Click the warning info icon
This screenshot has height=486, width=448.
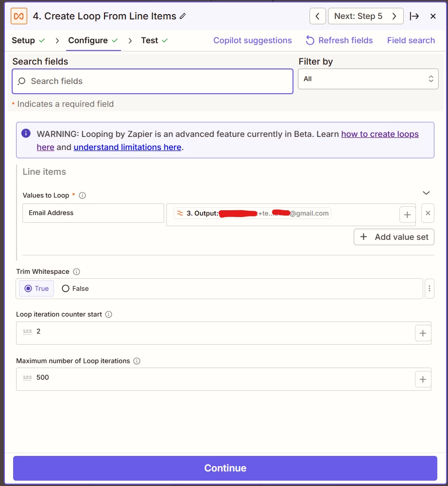click(26, 134)
